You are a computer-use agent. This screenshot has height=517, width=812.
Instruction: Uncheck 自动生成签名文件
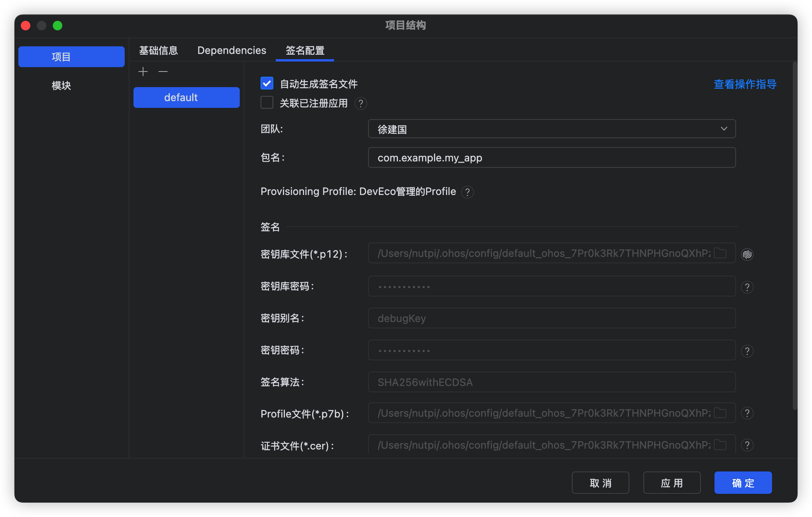267,84
